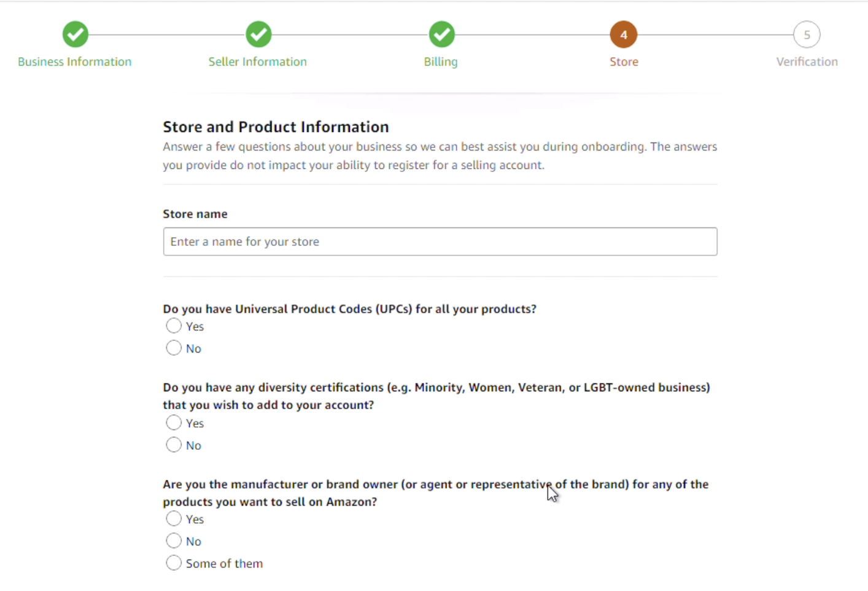Screen dimensions: 868x591
Task: Click the Store name field label
Action: click(195, 214)
